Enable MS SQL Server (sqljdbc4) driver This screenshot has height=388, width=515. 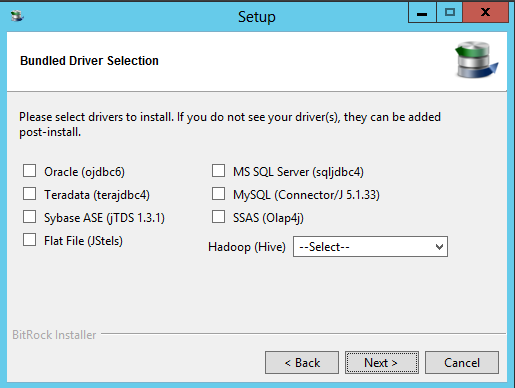[218, 170]
